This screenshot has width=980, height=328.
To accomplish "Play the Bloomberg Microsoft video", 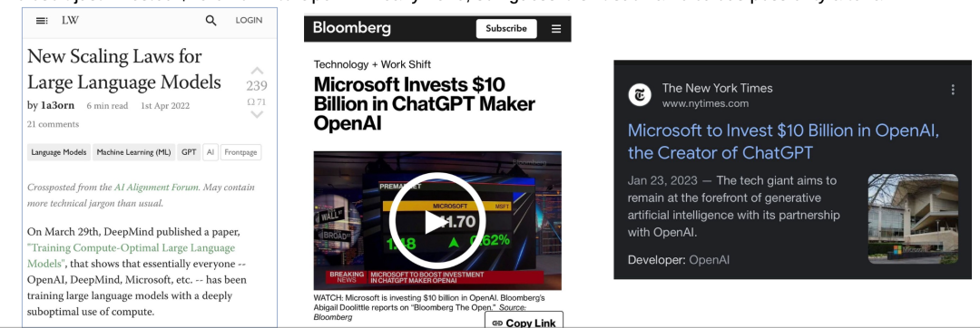I will [436, 221].
